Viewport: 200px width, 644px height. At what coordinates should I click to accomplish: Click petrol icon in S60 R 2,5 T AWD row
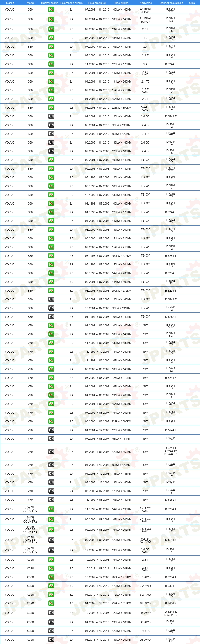(51, 108)
